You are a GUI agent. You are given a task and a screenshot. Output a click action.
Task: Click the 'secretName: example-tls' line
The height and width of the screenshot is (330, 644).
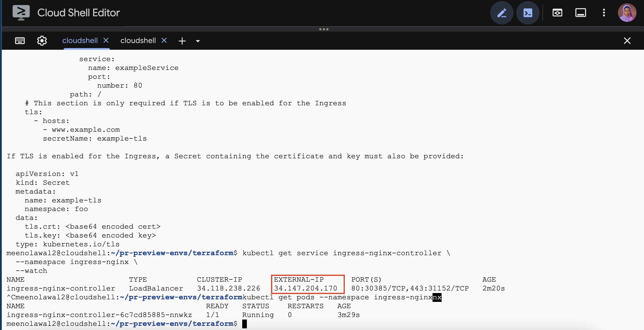click(x=95, y=139)
